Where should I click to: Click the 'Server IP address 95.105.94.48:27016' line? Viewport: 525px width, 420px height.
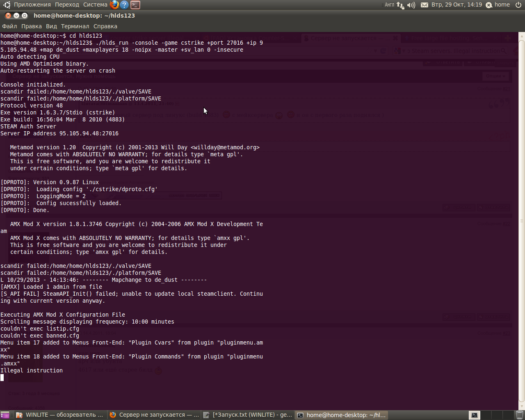(x=59, y=133)
